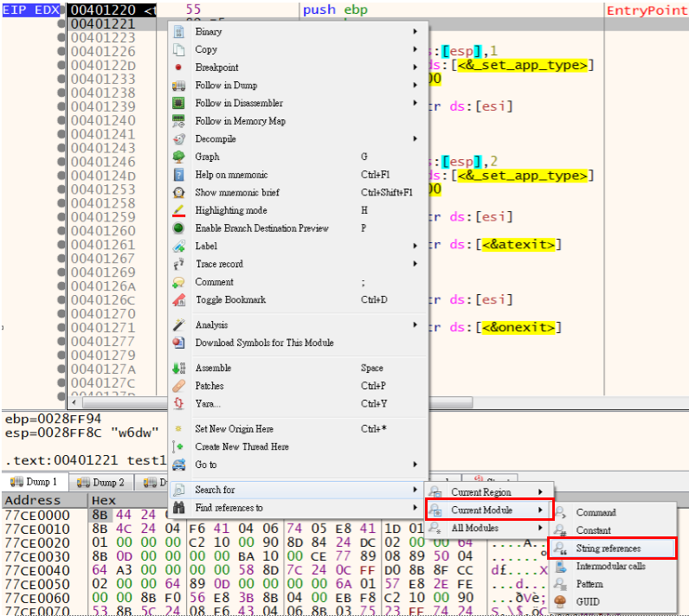
Task: Open the Search for menu entry
Action: (x=297, y=490)
